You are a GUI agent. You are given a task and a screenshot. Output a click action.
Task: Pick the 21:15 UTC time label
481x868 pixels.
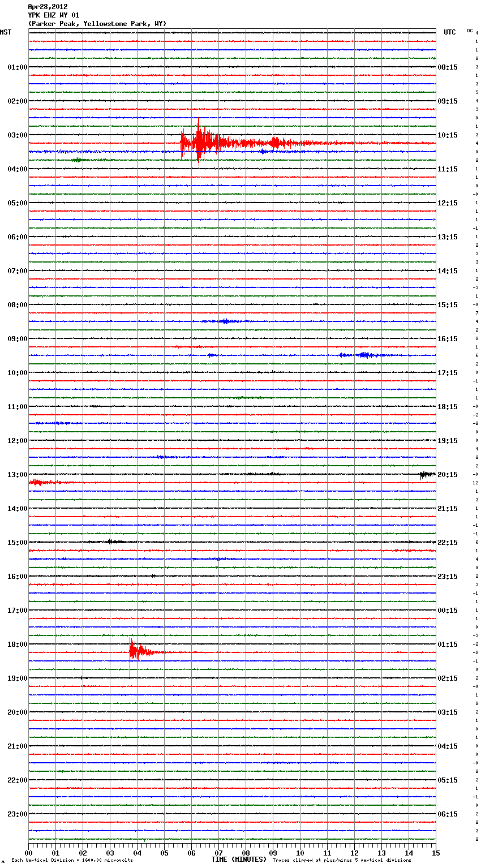click(x=448, y=509)
